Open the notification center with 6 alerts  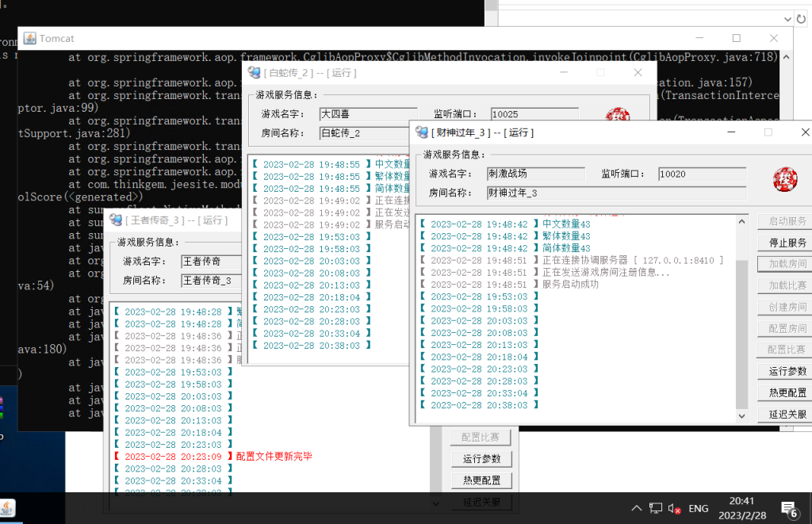[789, 508]
